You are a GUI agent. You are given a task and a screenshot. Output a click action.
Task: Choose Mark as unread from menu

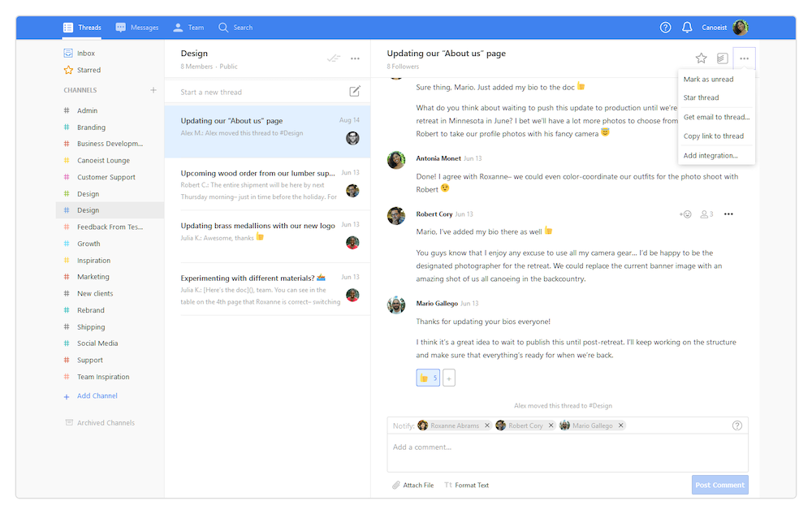click(x=716, y=80)
